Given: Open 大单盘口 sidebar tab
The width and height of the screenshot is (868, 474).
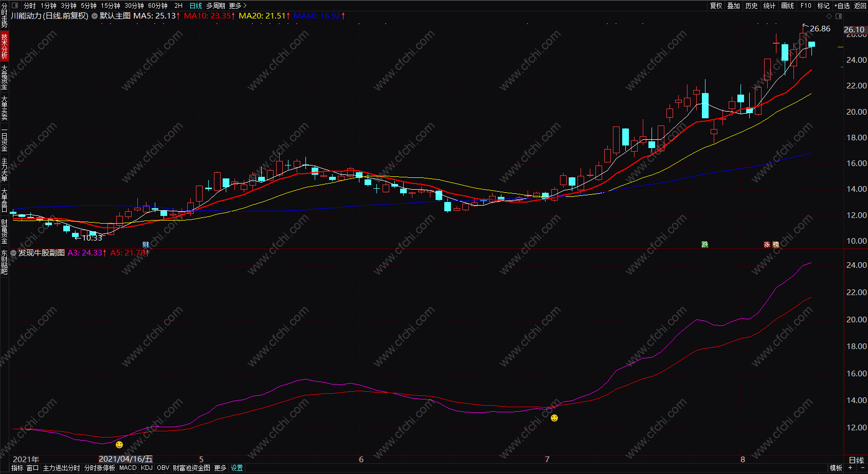Looking at the screenshot, I should 4,200.
